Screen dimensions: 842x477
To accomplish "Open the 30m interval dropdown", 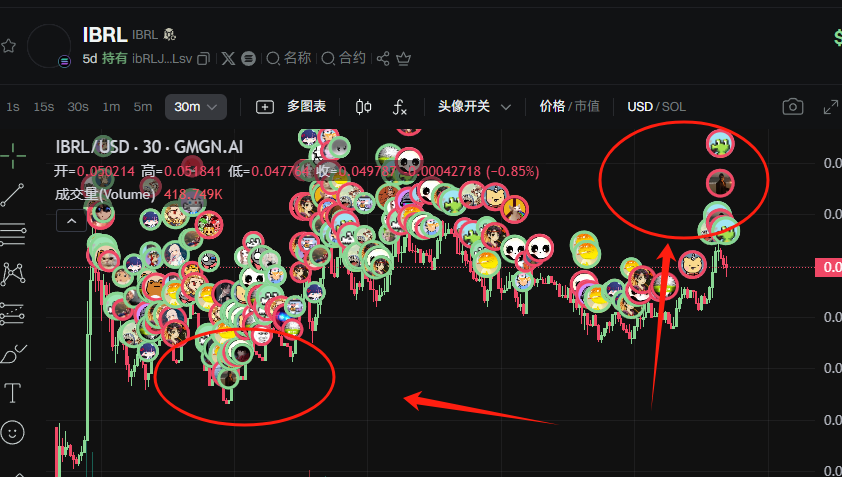I will [195, 107].
